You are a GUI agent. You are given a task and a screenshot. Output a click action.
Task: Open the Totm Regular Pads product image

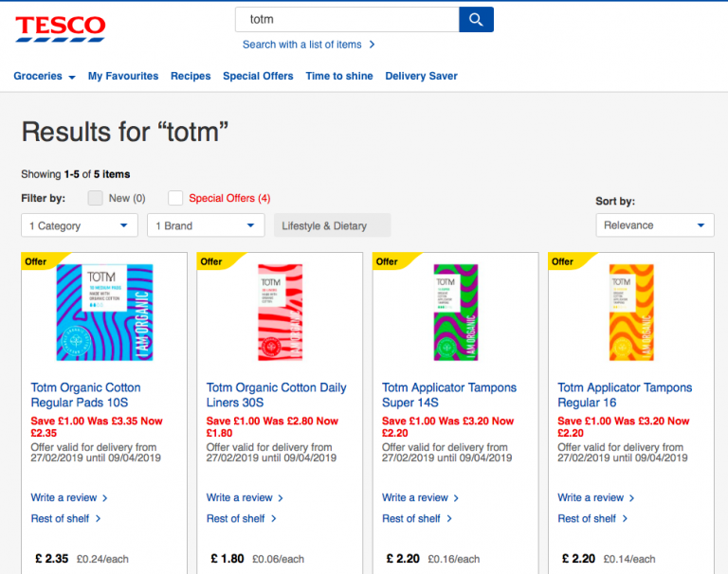(104, 312)
